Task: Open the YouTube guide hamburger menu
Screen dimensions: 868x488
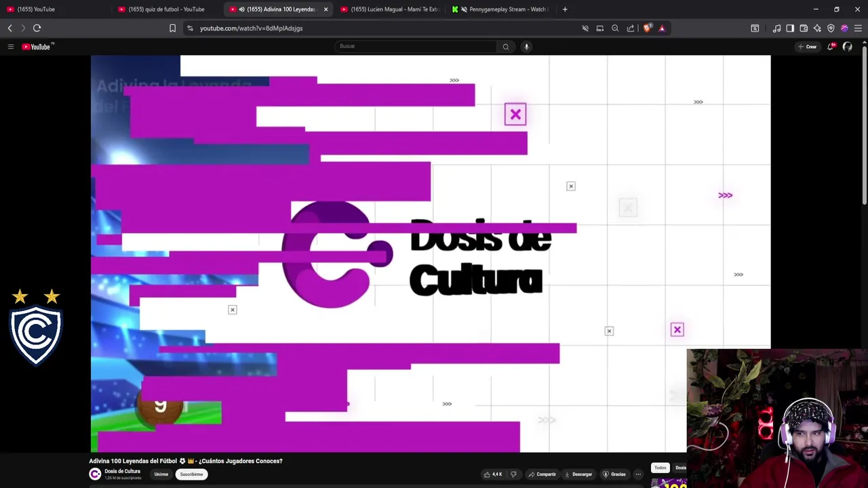Action: tap(10, 47)
